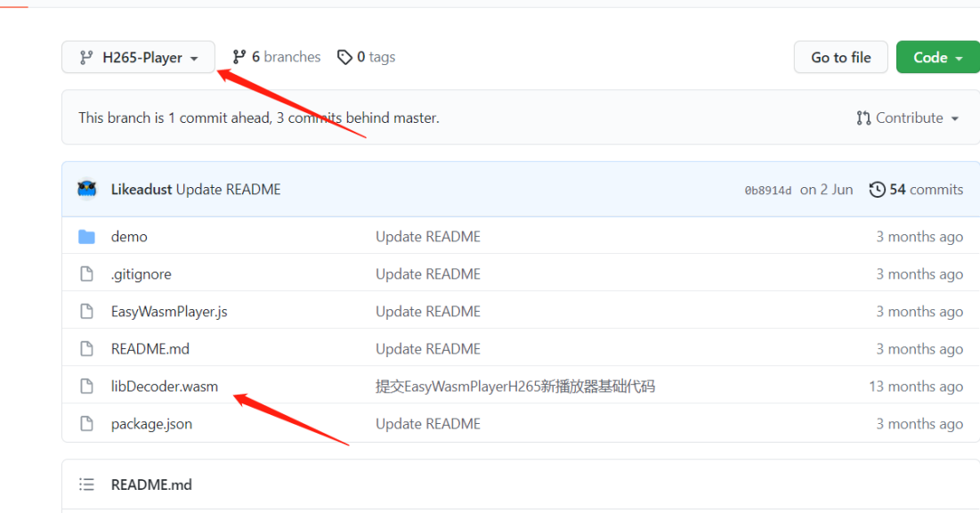The image size is (980, 513).
Task: Select the commit hash 0b8914d
Action: click(x=767, y=189)
